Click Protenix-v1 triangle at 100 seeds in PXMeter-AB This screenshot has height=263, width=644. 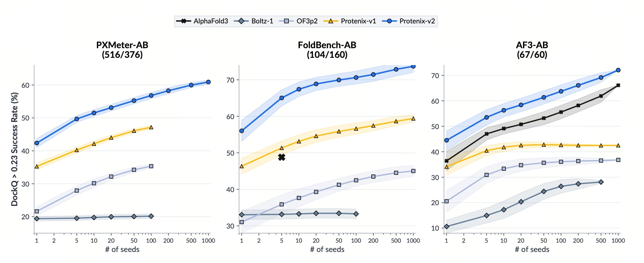(x=151, y=127)
